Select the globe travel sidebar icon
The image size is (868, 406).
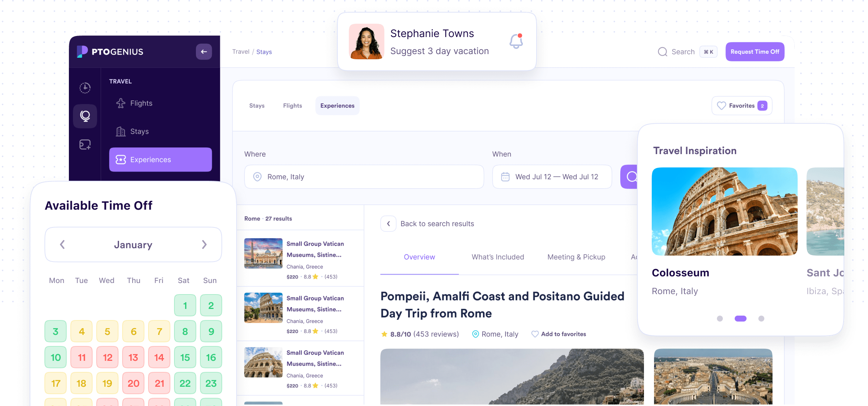[85, 116]
